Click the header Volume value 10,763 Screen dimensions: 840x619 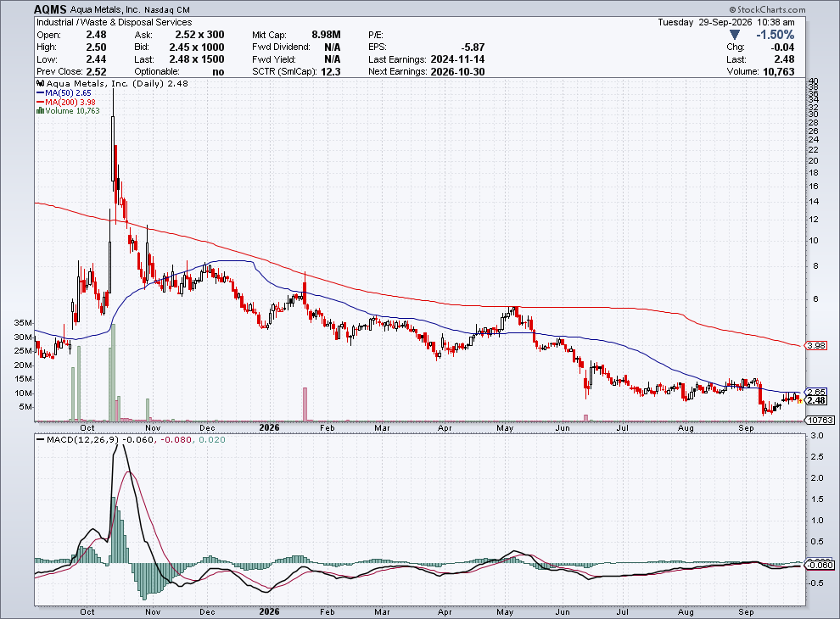[x=778, y=72]
